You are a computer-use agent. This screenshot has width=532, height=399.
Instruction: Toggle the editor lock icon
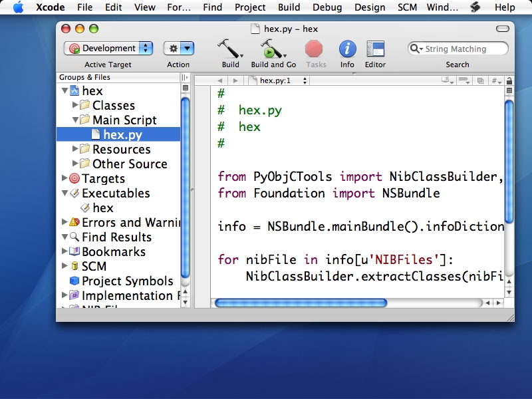point(509,80)
